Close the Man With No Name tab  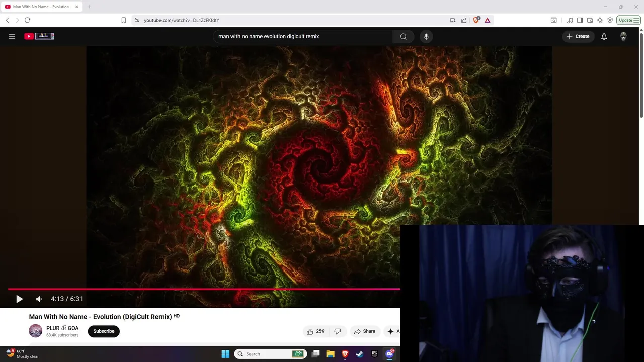pyautogui.click(x=77, y=7)
